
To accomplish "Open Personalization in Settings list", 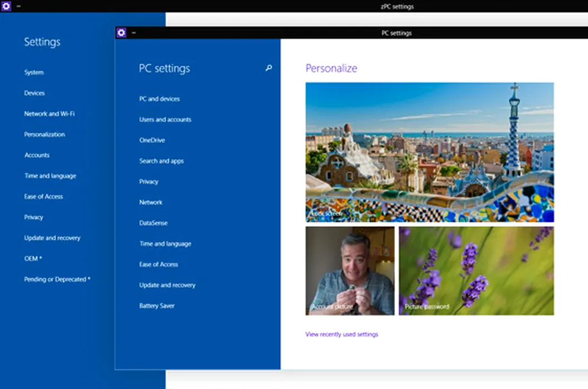I will click(x=45, y=134).
